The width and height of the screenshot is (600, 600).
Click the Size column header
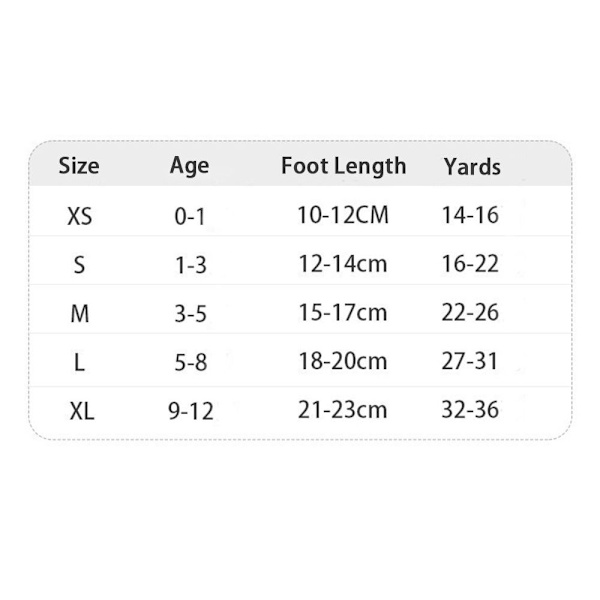tap(79, 166)
